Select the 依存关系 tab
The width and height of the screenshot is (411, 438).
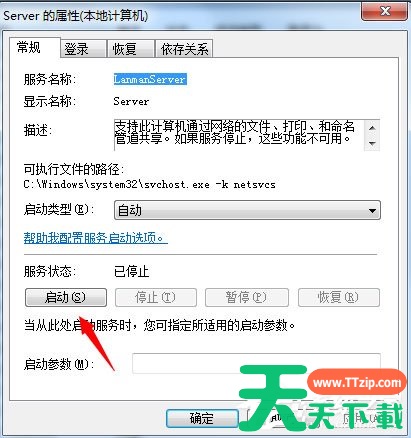(184, 49)
